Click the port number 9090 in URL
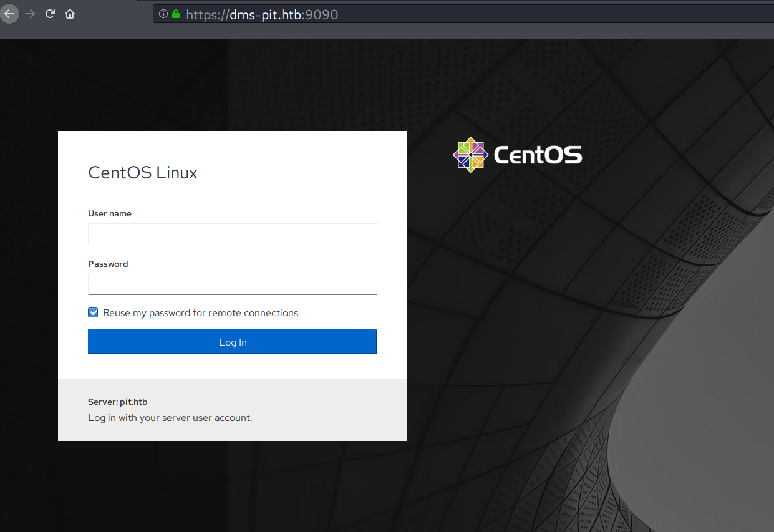 click(322, 14)
